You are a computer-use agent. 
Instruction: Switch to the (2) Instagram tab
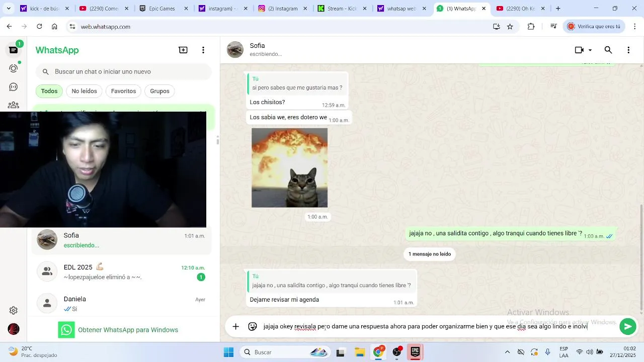(282, 9)
